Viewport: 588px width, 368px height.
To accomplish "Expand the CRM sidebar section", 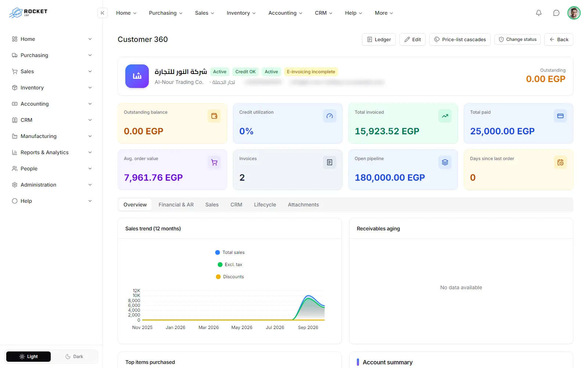I will (x=51, y=120).
